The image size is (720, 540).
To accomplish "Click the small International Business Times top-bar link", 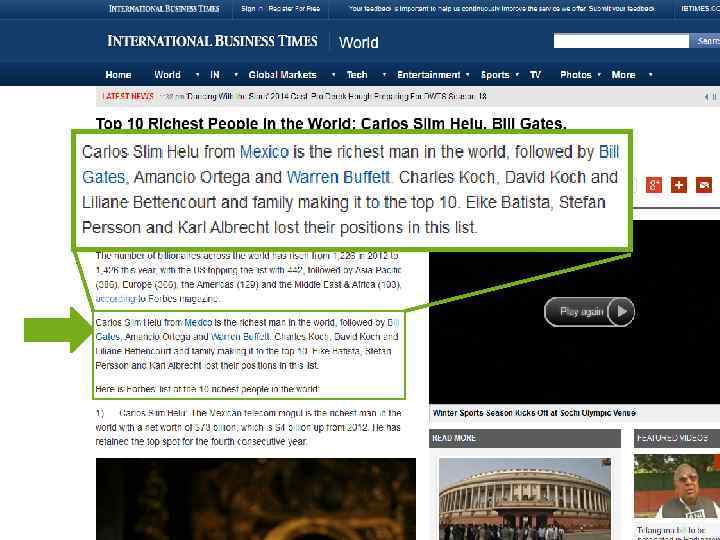I will [x=164, y=8].
